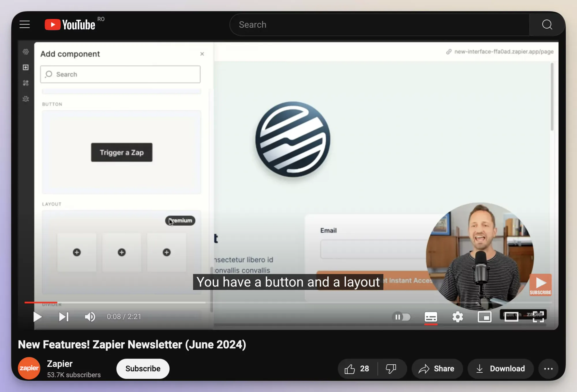
Task: Mute the video volume
Action: point(90,317)
